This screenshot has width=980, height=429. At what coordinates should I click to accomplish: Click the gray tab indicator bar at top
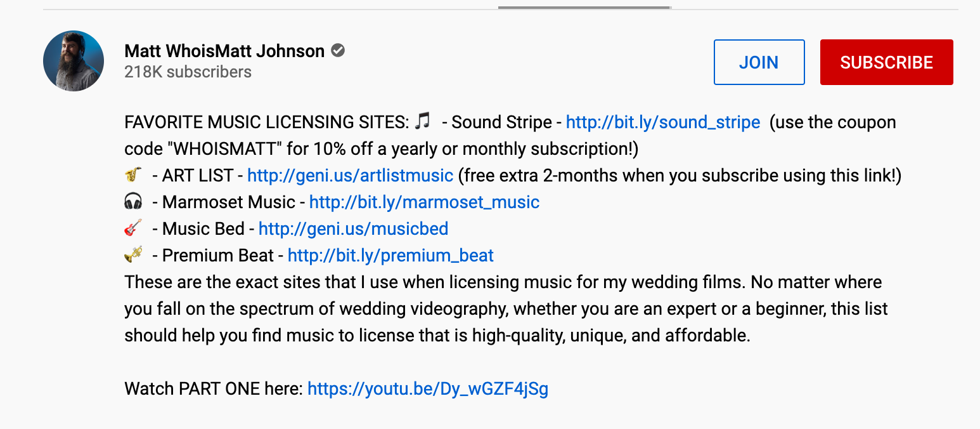[584, 8]
